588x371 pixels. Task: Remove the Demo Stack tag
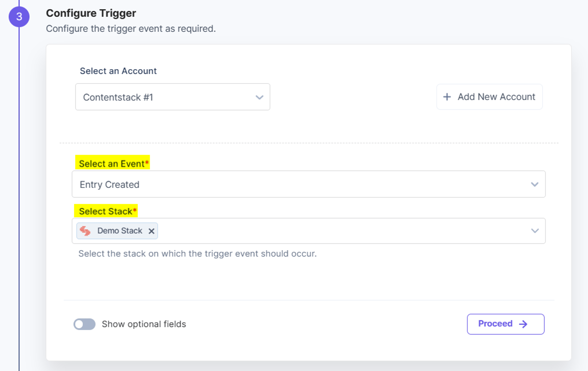pyautogui.click(x=151, y=231)
